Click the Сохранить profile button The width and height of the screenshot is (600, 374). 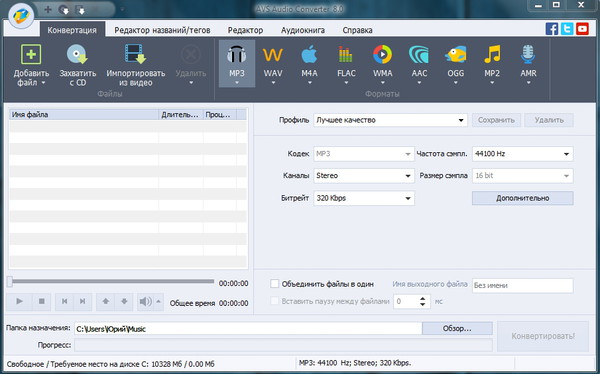click(496, 120)
